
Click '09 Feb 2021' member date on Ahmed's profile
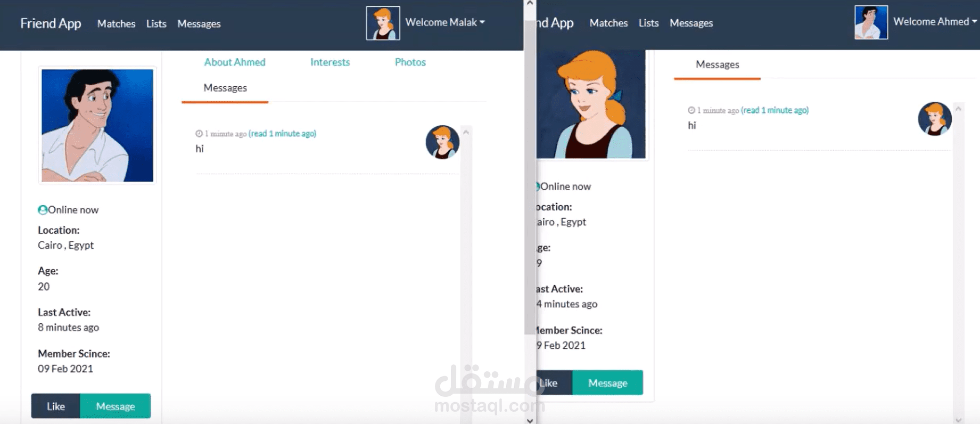(x=65, y=369)
